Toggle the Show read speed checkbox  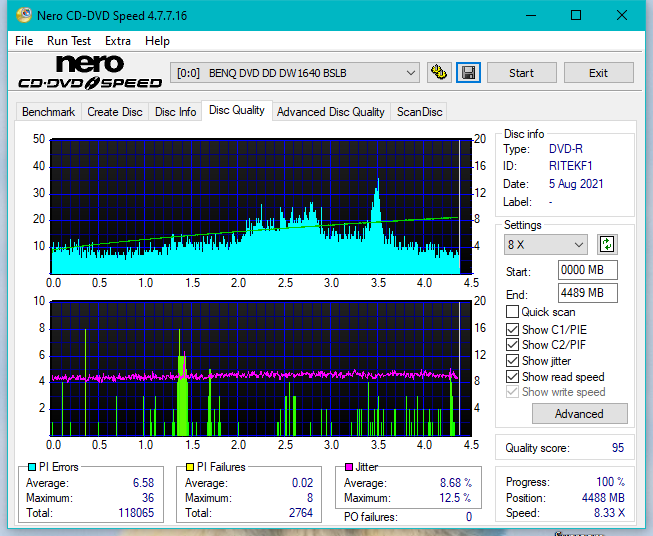pos(512,376)
